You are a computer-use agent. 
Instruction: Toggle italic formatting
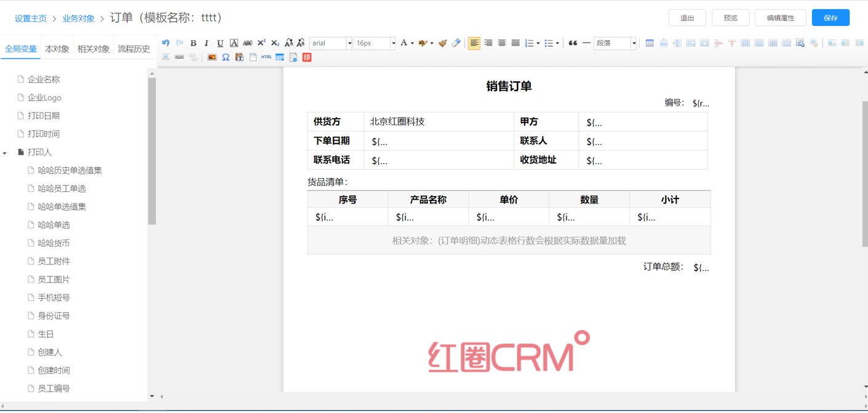[x=207, y=43]
